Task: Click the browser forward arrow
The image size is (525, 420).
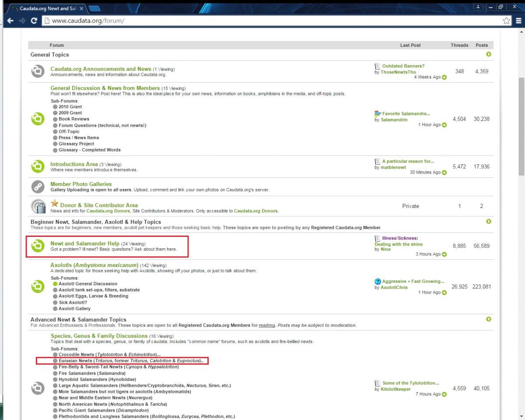Action: pos(22,21)
